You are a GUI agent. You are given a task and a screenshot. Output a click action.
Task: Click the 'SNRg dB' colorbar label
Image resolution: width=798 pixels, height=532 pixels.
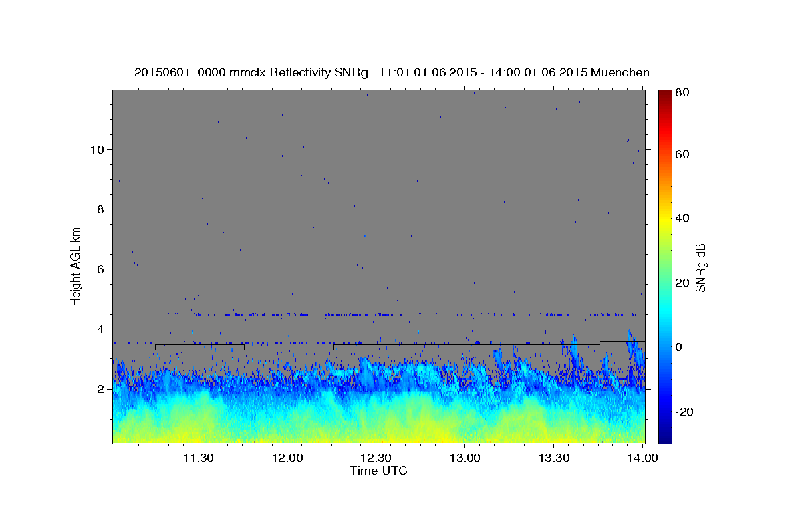point(700,267)
